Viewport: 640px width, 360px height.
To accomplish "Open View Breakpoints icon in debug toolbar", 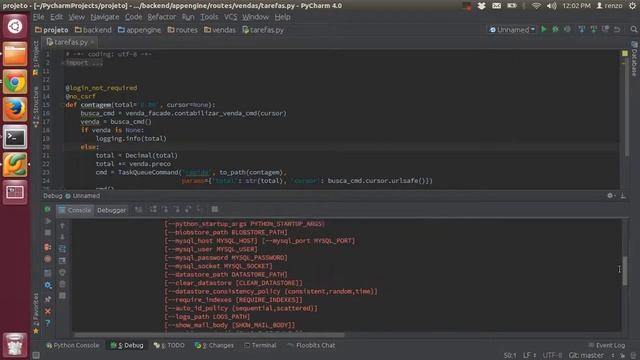I will (x=48, y=247).
